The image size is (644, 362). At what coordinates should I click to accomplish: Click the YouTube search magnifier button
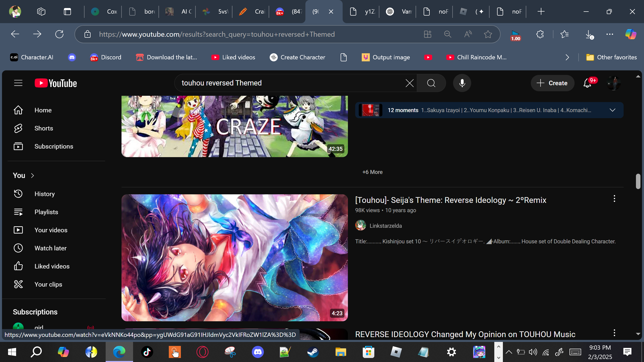point(431,83)
